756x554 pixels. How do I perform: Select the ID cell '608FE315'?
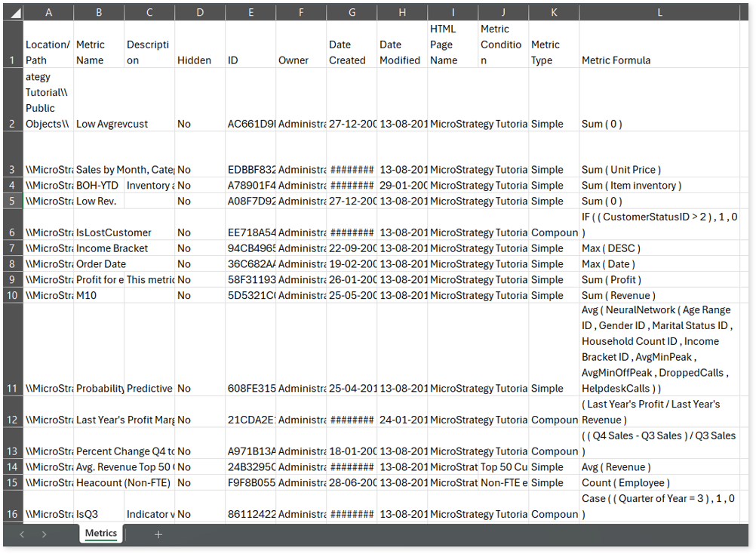250,349
